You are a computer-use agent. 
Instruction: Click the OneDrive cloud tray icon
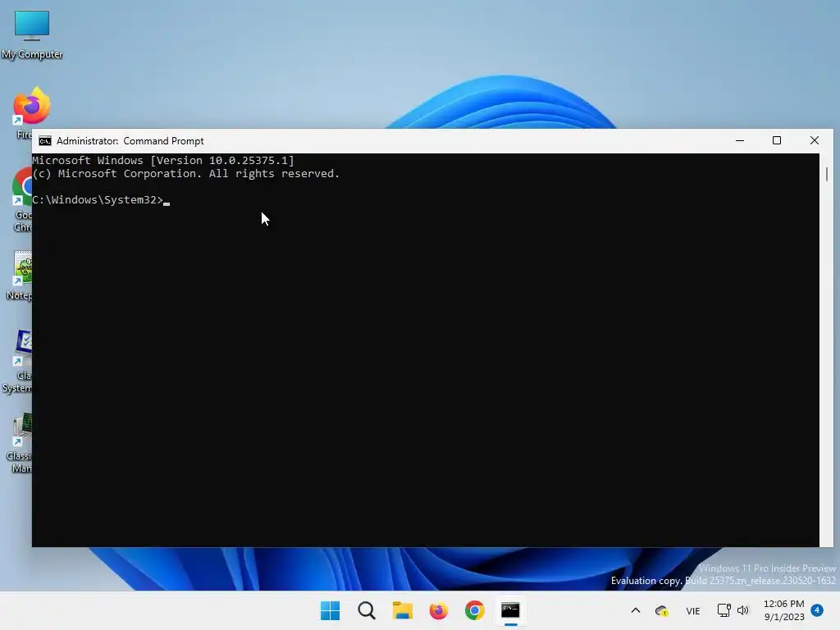pos(662,610)
